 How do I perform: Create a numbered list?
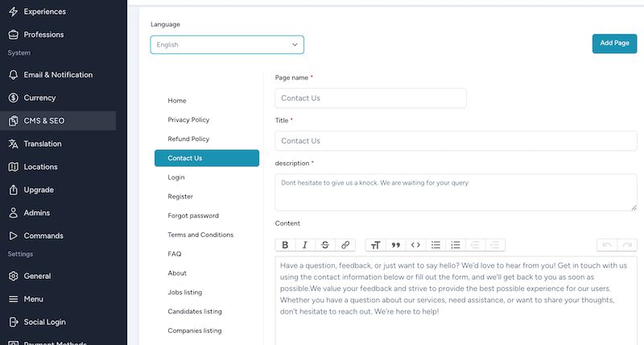tap(456, 245)
